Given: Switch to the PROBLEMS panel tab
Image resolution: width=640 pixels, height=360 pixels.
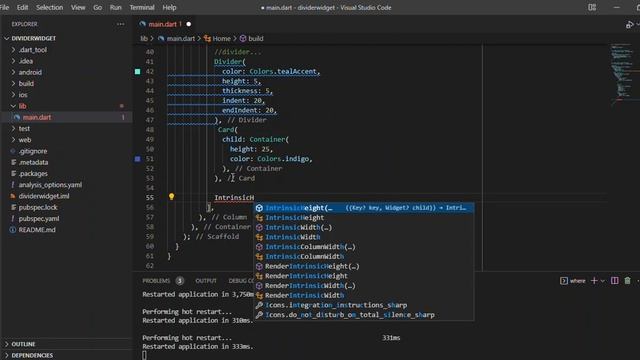Looking at the screenshot, I should [156, 281].
